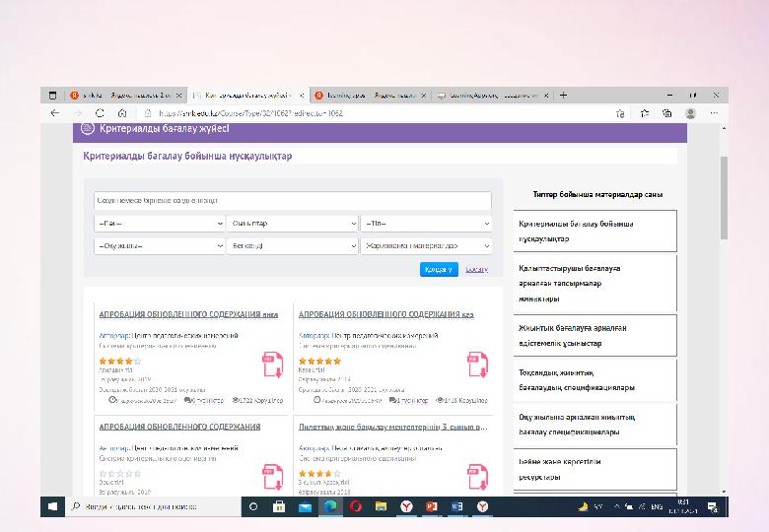The height and width of the screenshot is (532, 769).
Task: Open the Favorites star icon
Action: [645, 113]
